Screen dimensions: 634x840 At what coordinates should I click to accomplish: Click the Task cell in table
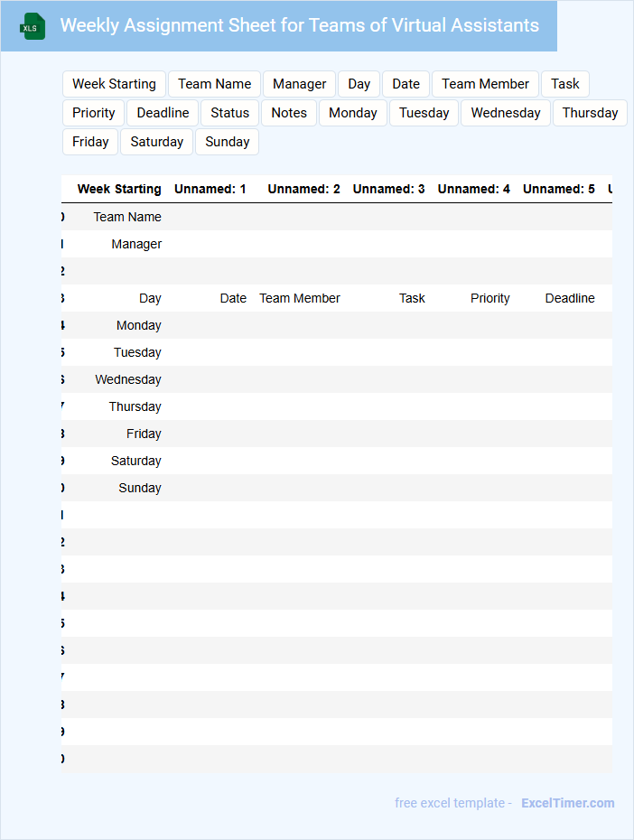tap(412, 298)
